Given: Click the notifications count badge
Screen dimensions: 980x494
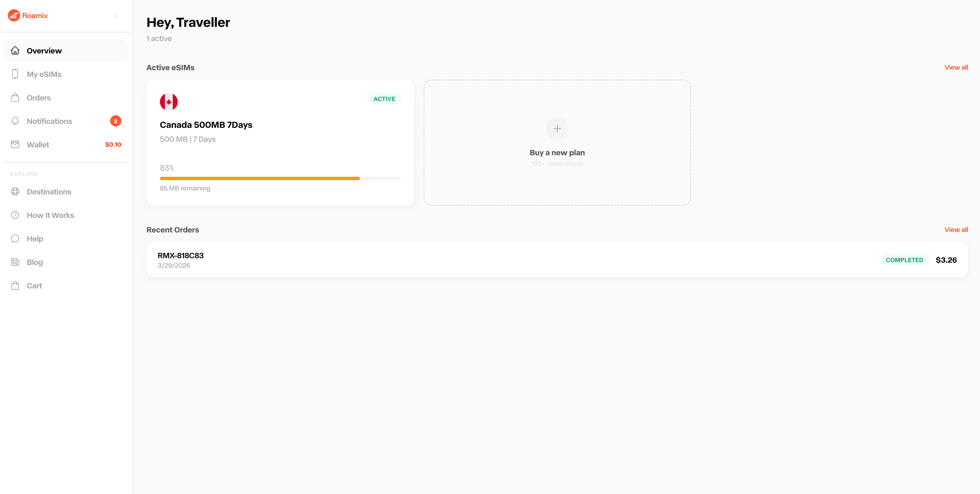Looking at the screenshot, I should [116, 121].
